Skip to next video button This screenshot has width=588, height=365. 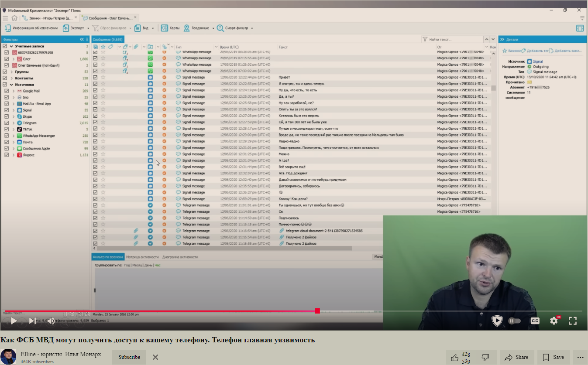pyautogui.click(x=32, y=321)
